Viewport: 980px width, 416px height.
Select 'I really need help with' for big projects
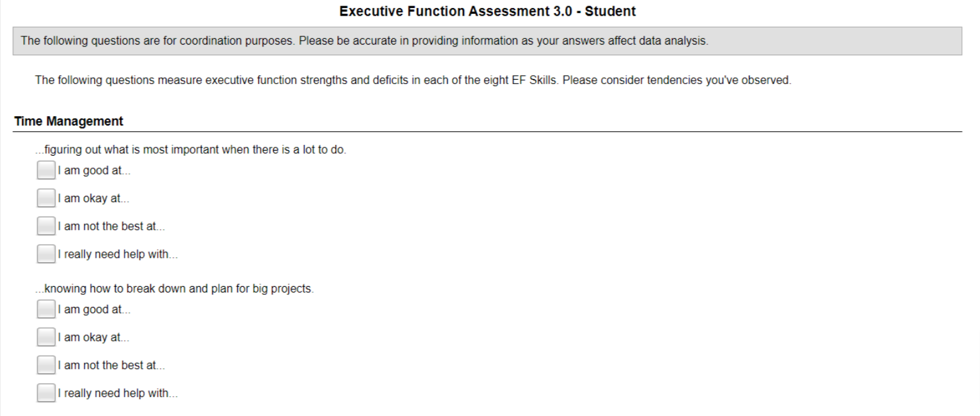(46, 393)
